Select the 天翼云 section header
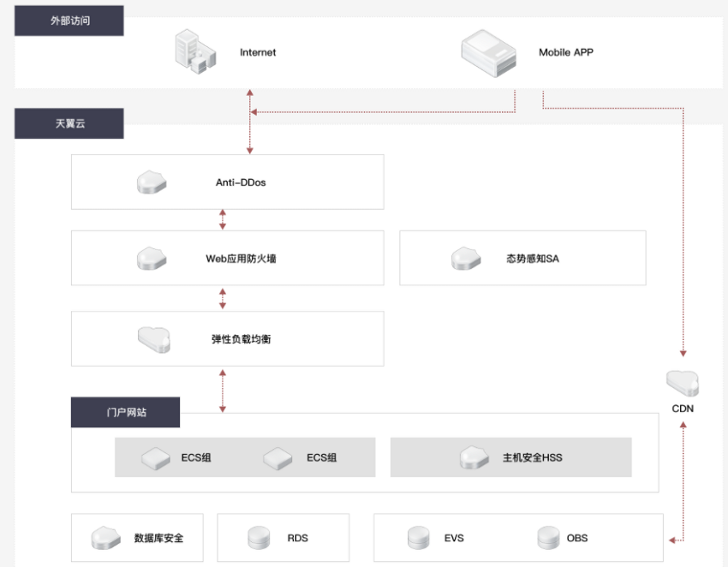 point(69,123)
